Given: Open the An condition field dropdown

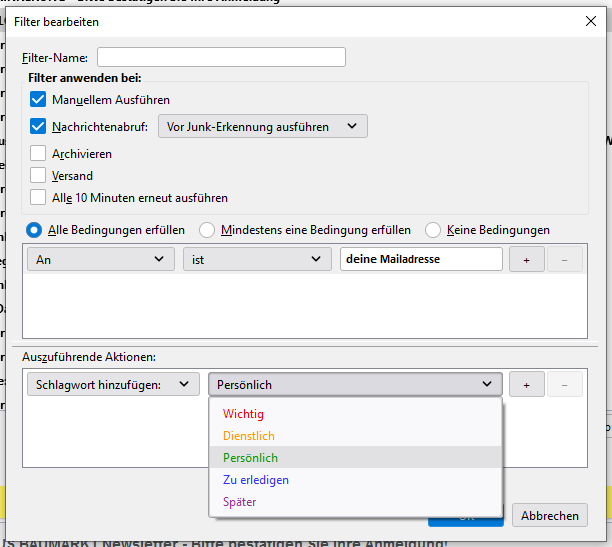Looking at the screenshot, I should click(101, 259).
